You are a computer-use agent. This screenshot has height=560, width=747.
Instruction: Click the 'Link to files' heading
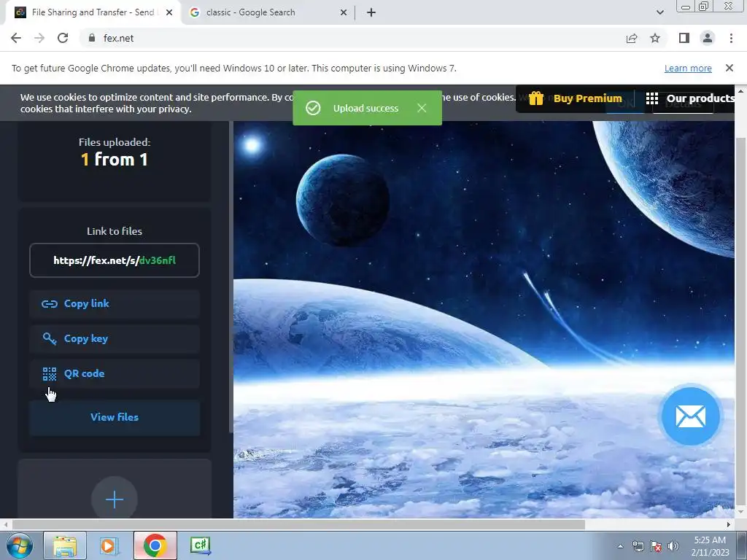tap(115, 231)
